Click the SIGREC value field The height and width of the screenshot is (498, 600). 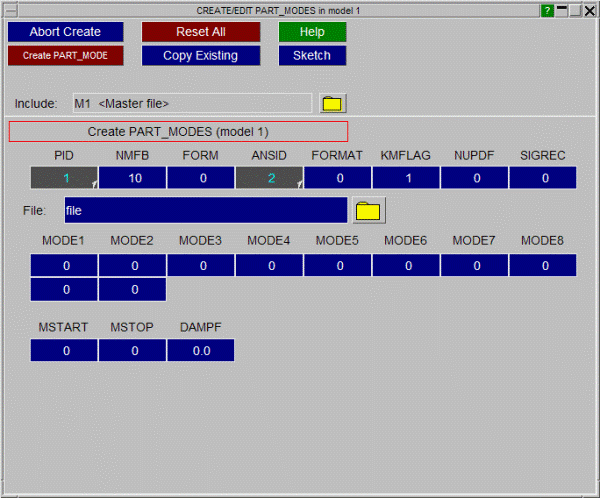(x=543, y=178)
